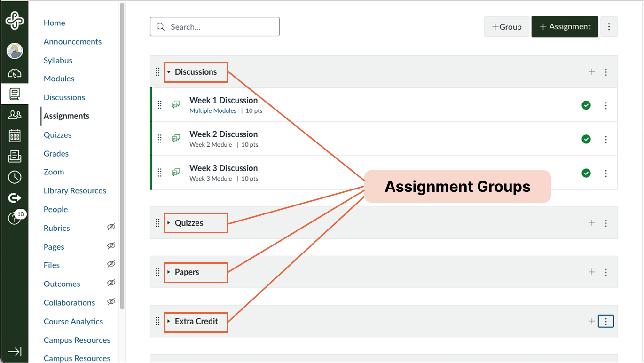
Task: Open the Groups people icon in the navigation
Action: click(x=15, y=114)
